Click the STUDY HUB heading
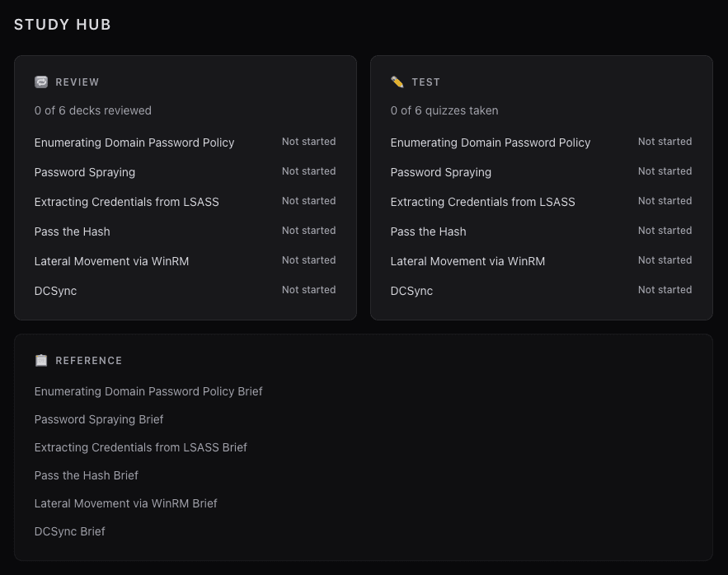 pyautogui.click(x=63, y=25)
